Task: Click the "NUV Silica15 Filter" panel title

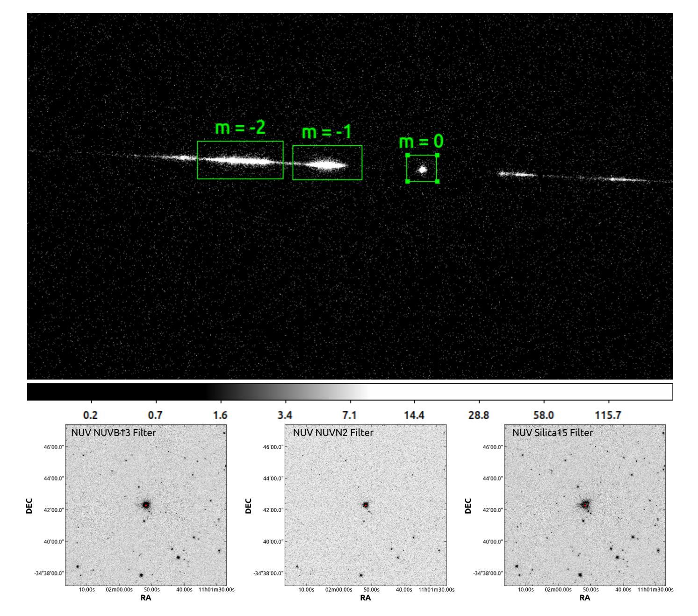Action: [553, 433]
